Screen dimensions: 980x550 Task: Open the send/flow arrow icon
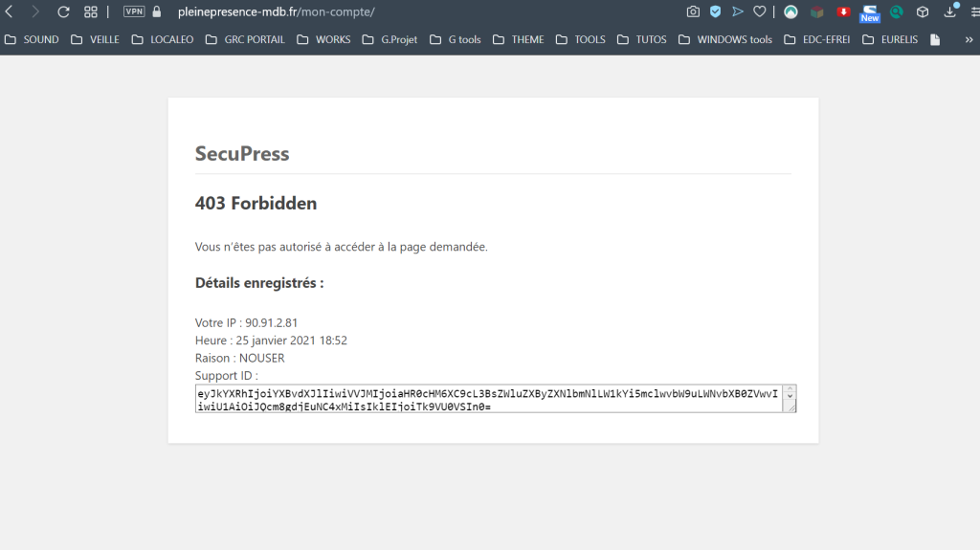pos(738,11)
